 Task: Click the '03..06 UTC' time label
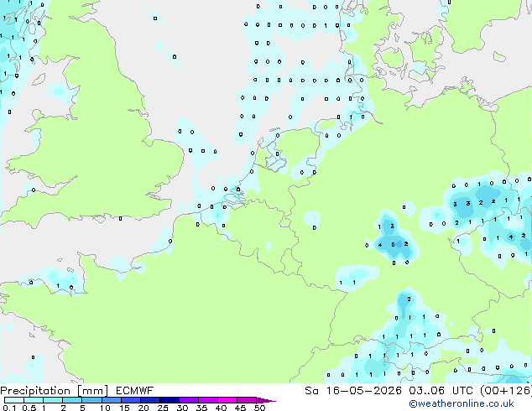pos(441,391)
